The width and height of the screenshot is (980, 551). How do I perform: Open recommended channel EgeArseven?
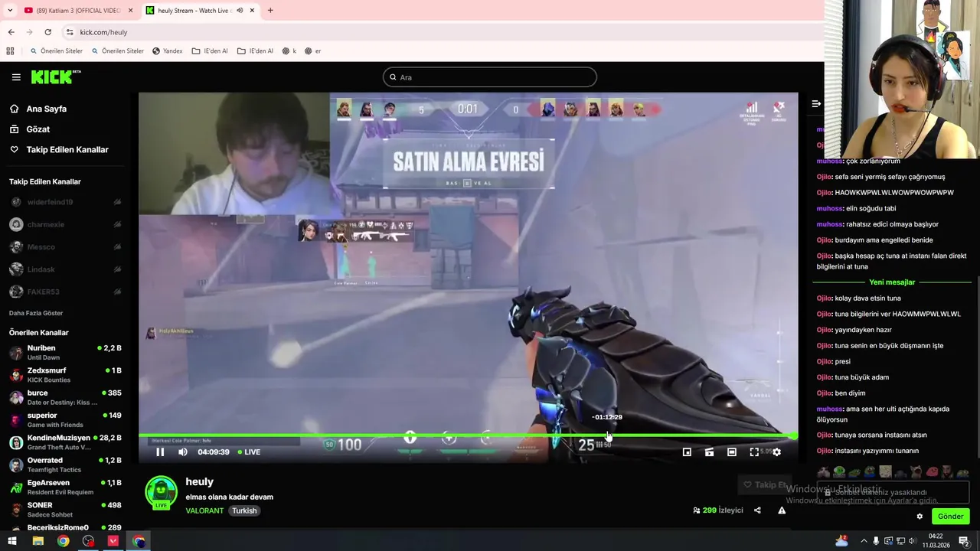[65, 487]
